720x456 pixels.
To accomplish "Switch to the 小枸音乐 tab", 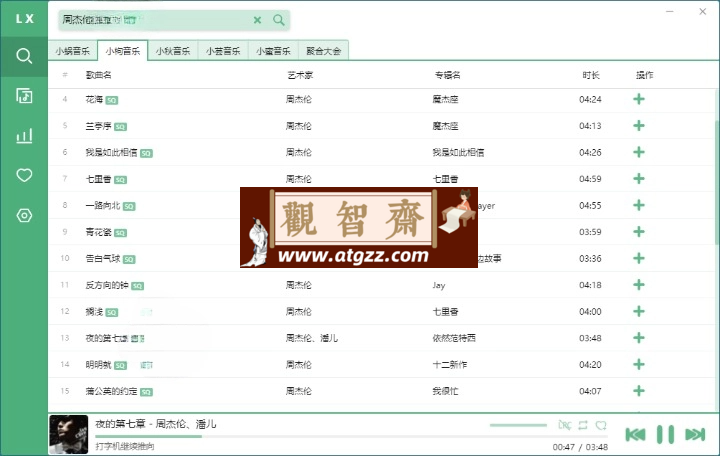I will click(123, 51).
